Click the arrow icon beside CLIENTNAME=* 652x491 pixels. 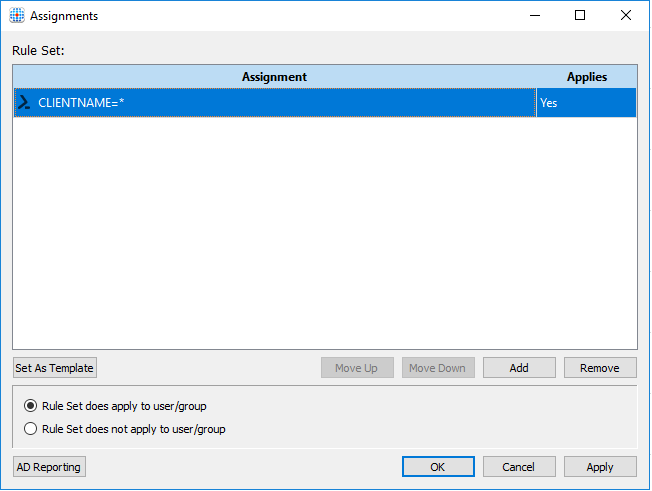[24, 102]
